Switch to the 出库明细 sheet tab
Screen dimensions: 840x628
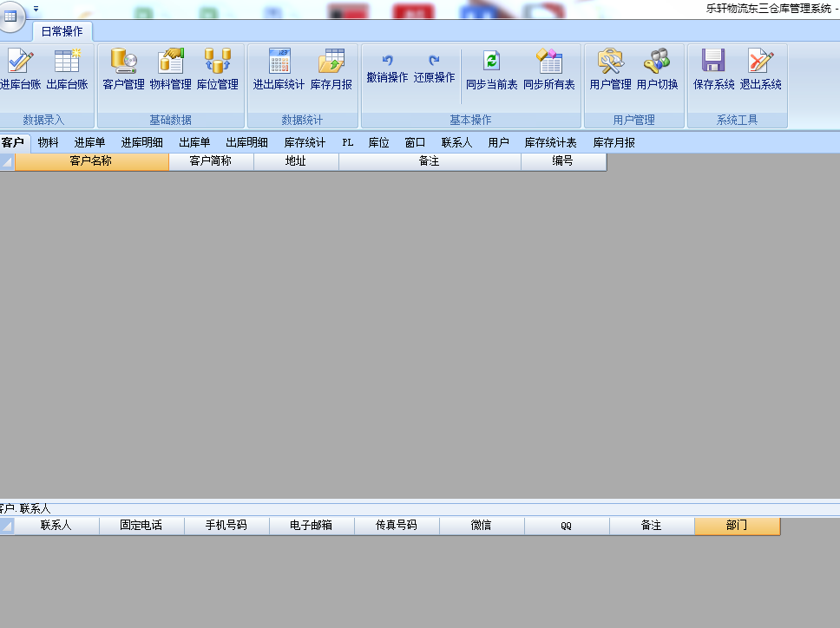pos(247,142)
